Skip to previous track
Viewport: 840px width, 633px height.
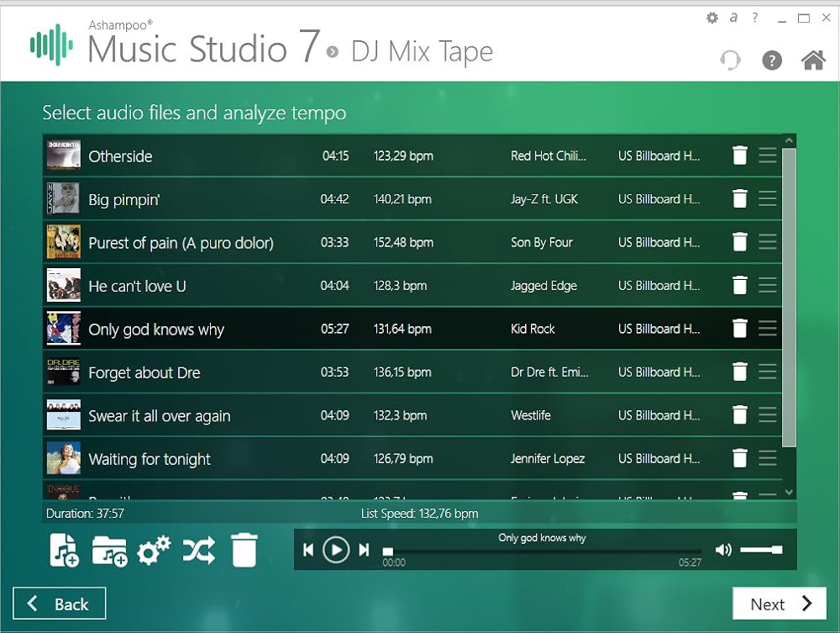(308, 550)
